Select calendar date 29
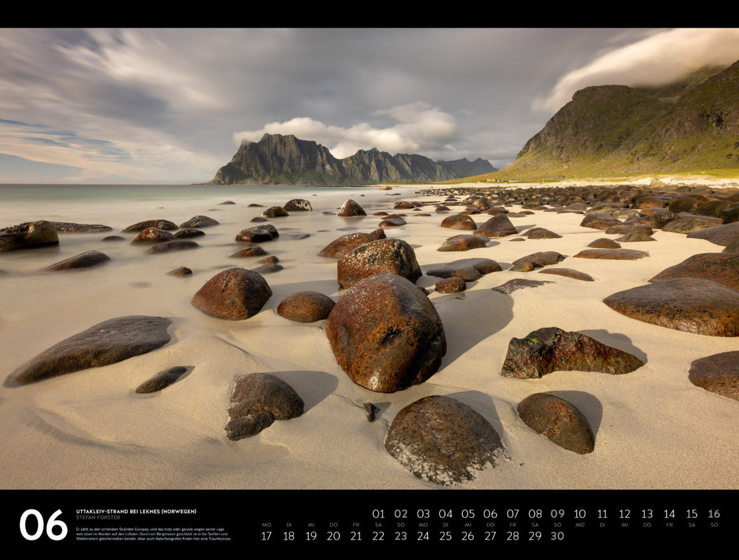The height and width of the screenshot is (560, 739). point(535,536)
